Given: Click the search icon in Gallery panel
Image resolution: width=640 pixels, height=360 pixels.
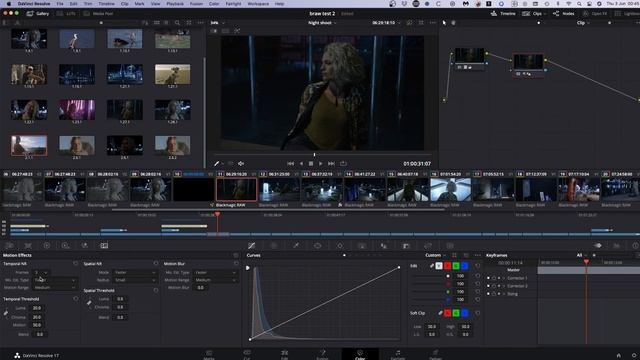Looking at the screenshot, I should 177,23.
